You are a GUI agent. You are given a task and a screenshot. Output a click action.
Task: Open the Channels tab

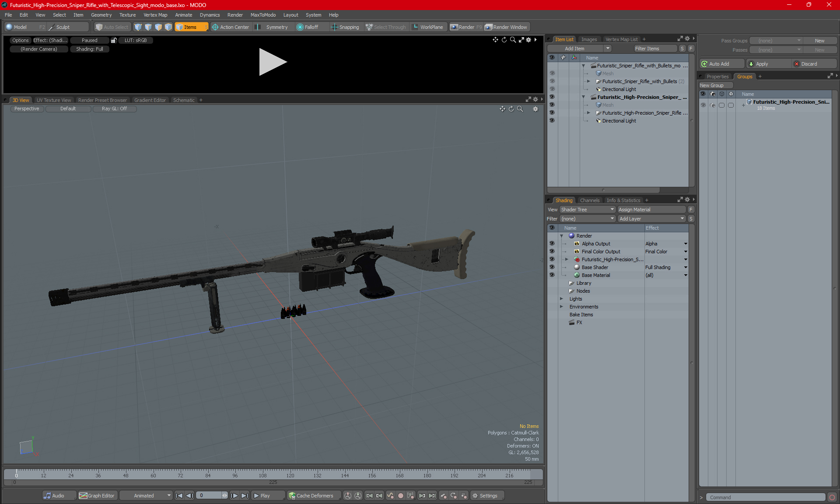coord(590,200)
